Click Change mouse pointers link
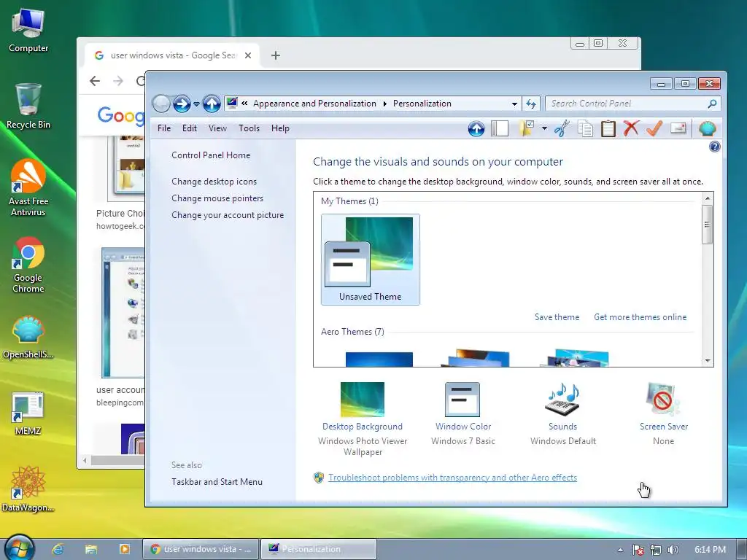Image resolution: width=747 pixels, height=560 pixels. pos(217,198)
